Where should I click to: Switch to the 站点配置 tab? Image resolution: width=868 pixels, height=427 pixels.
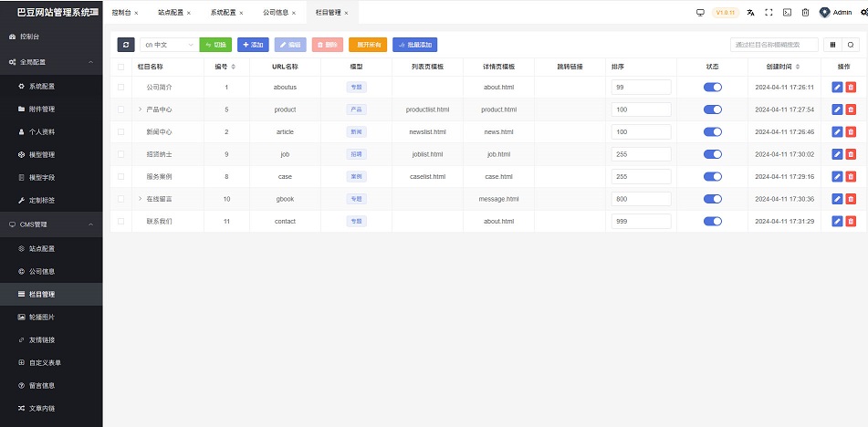pyautogui.click(x=171, y=12)
